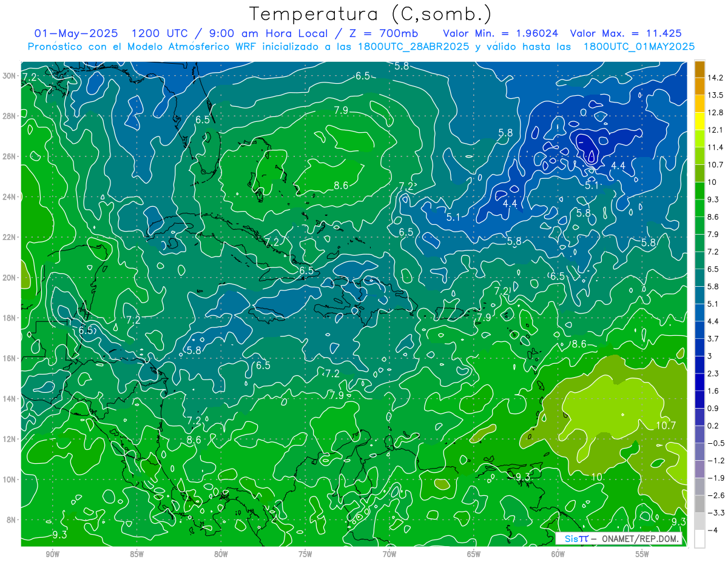The width and height of the screenshot is (728, 562).
Task: Click the "22N" latitude axis label
Action: (8, 237)
